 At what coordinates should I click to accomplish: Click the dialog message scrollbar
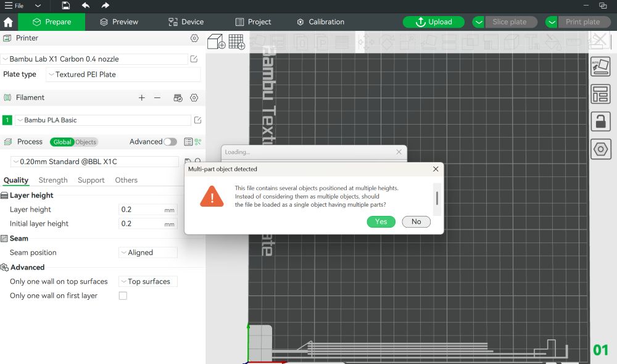[x=437, y=198]
